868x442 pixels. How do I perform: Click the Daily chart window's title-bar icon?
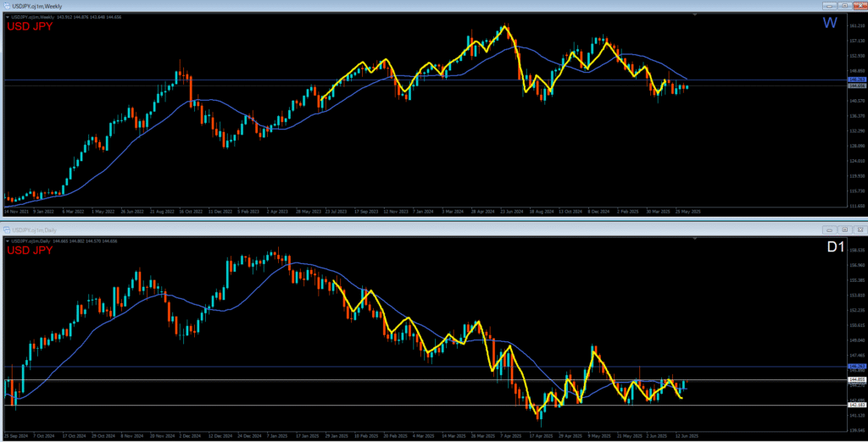tap(7, 229)
